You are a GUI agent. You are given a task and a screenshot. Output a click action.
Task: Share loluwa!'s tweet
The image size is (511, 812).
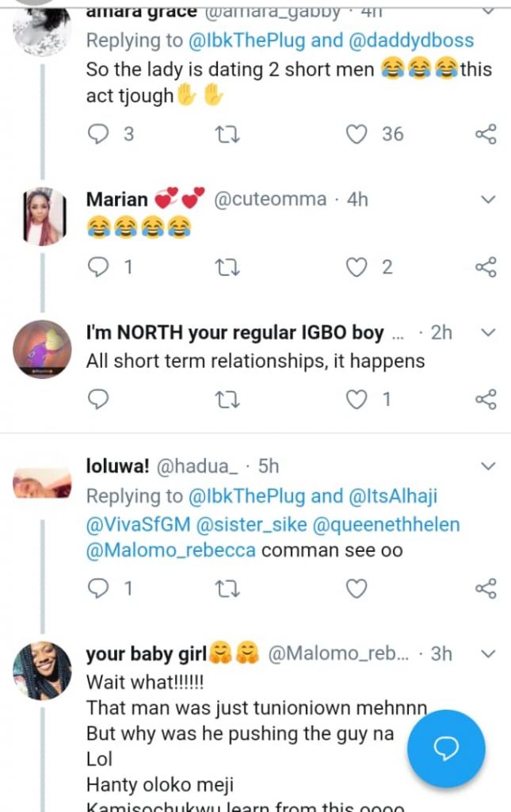[x=485, y=588]
